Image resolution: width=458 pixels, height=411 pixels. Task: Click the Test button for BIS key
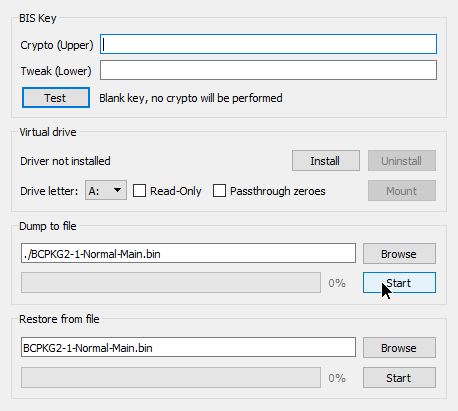(56, 98)
